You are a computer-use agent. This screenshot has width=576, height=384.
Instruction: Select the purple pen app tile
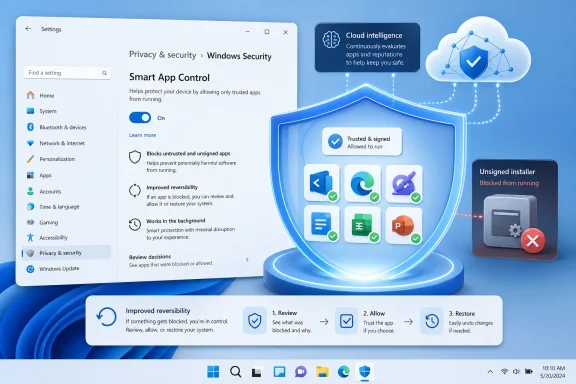404,183
